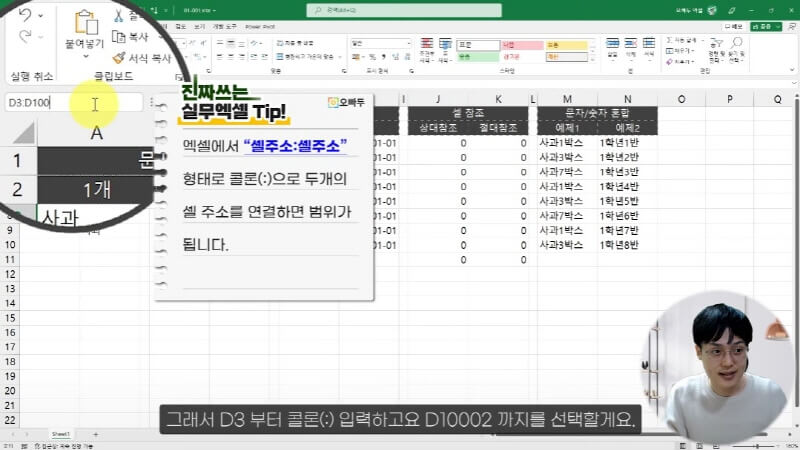
Task: Open the text orientation options
Action: click(x=256, y=43)
